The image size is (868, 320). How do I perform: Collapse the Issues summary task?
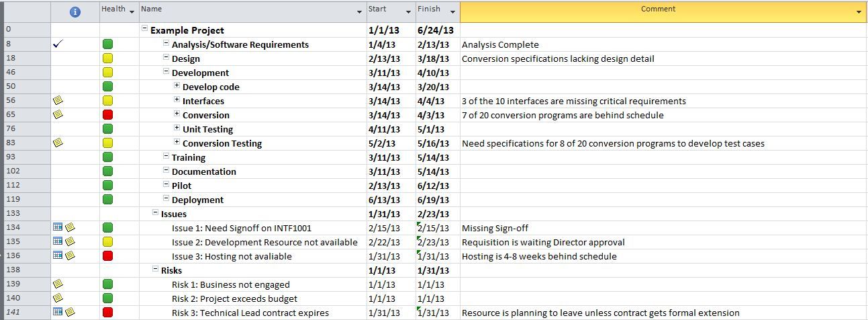pos(156,213)
